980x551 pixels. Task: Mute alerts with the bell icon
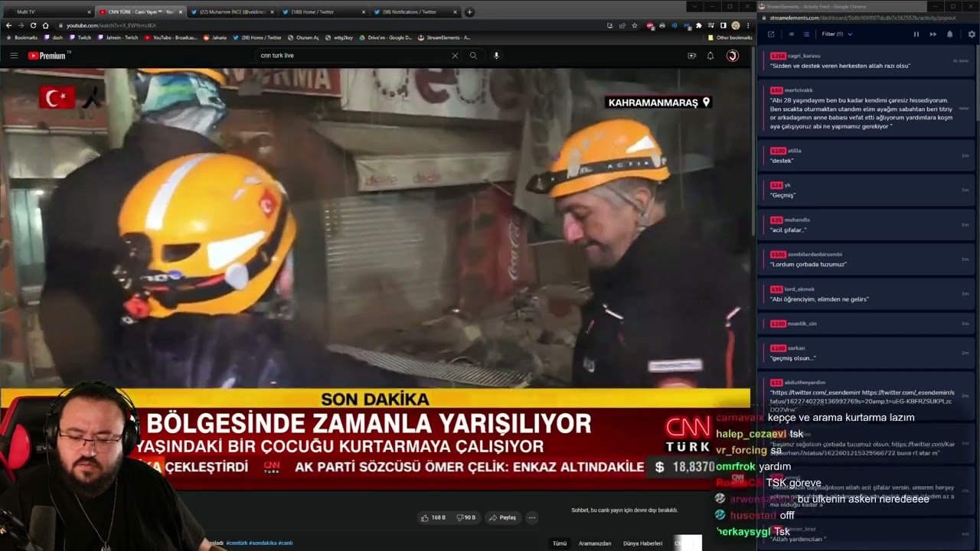pos(950,34)
